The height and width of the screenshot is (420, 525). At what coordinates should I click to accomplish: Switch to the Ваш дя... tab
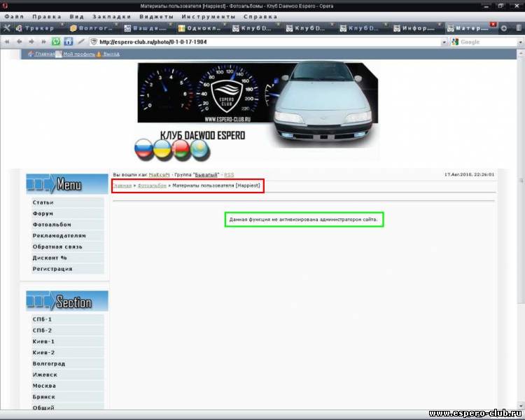(x=146, y=29)
